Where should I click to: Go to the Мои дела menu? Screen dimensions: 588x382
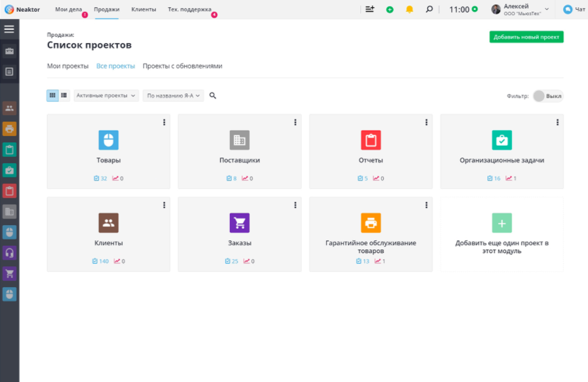[69, 9]
